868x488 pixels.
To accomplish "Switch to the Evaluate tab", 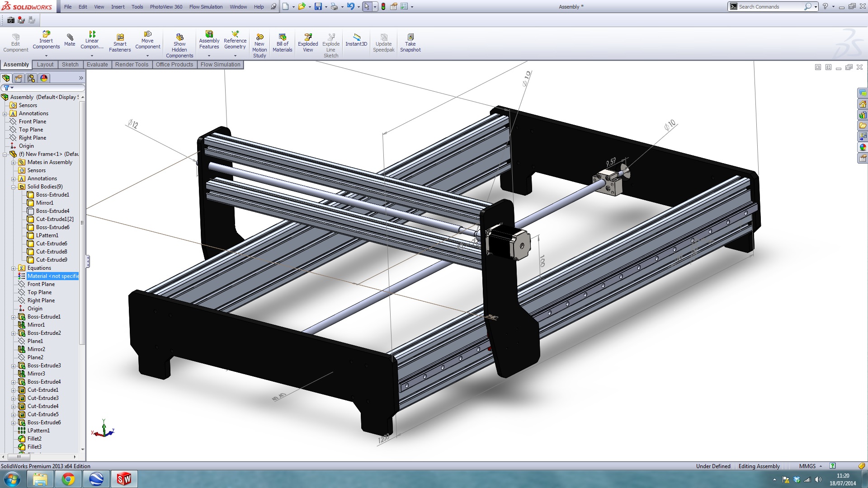I will point(97,65).
